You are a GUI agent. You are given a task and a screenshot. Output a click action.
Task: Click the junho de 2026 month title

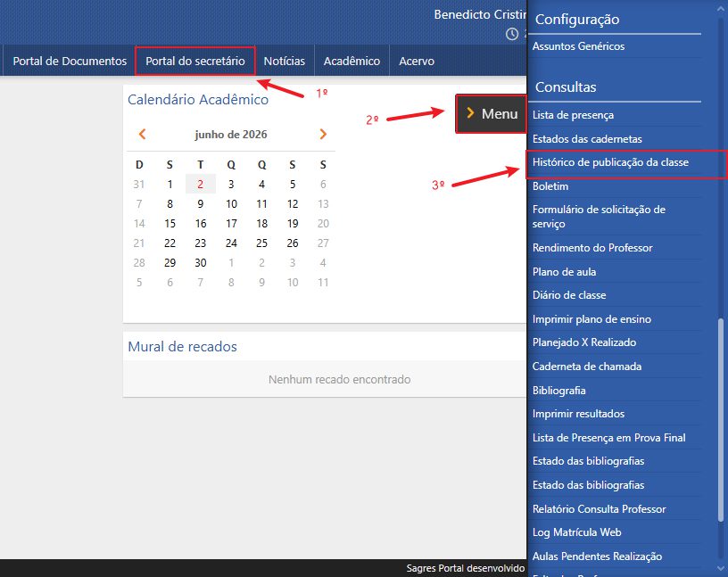(231, 135)
